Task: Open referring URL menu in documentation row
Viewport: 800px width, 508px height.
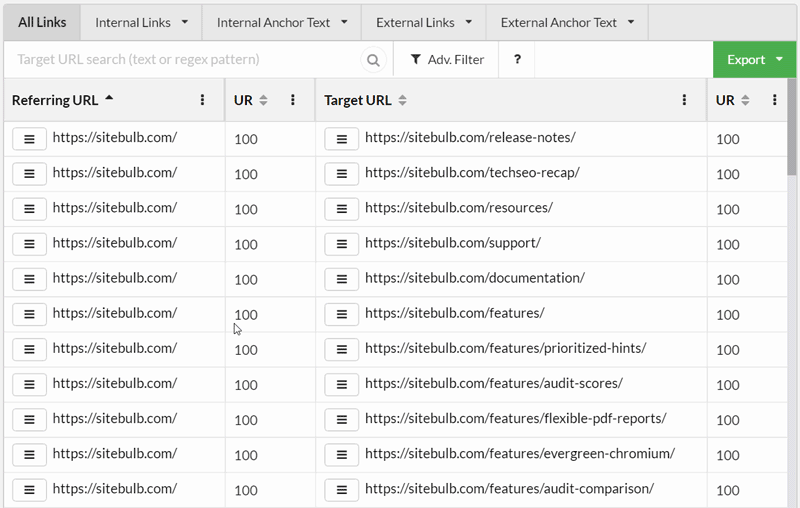Action: tap(29, 280)
